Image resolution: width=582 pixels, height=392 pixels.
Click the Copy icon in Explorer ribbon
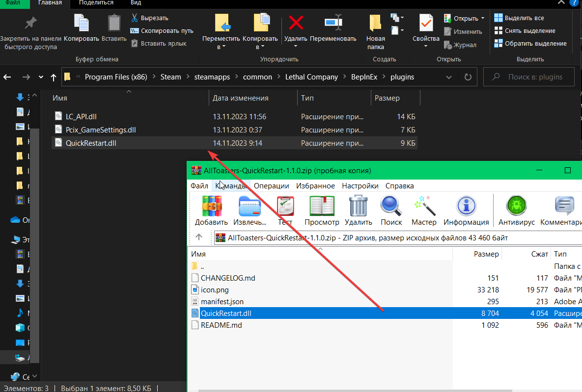point(82,23)
